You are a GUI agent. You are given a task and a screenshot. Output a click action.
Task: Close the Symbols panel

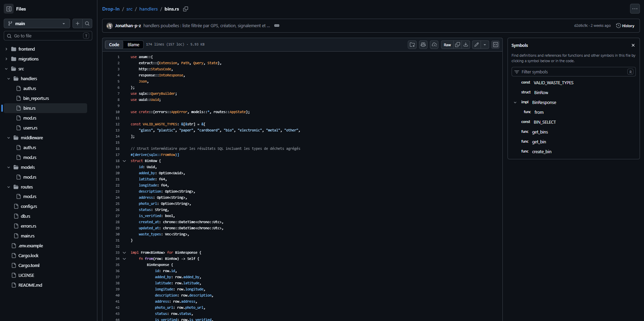pos(633,45)
